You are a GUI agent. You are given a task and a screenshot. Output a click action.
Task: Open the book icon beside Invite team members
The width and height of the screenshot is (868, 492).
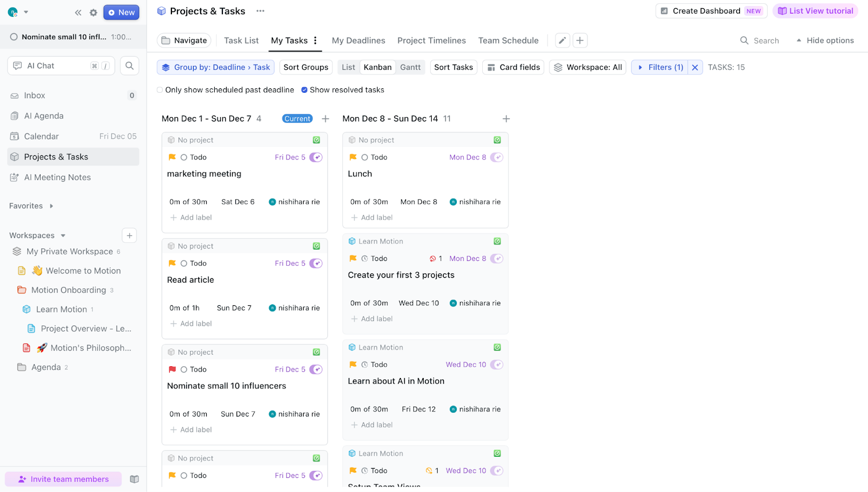click(135, 479)
